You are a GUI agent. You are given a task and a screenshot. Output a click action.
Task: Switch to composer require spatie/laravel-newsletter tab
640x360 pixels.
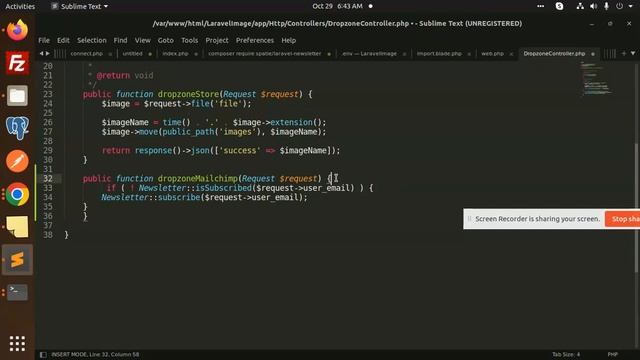[x=264, y=53]
